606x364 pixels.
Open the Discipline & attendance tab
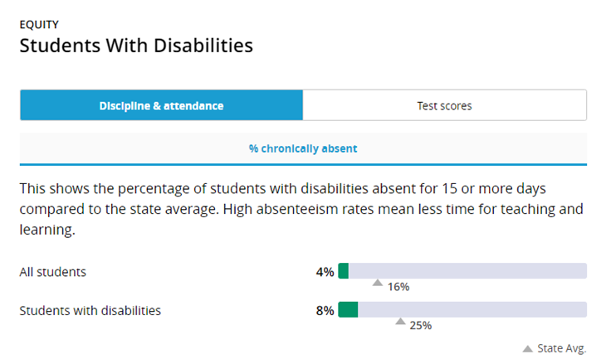click(x=162, y=105)
